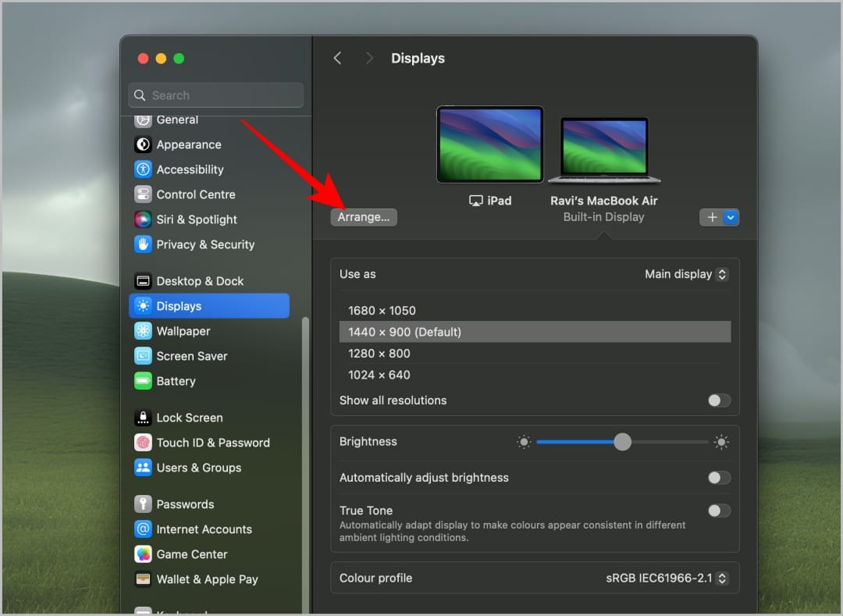Click the Appearance icon in sidebar

coord(143,144)
